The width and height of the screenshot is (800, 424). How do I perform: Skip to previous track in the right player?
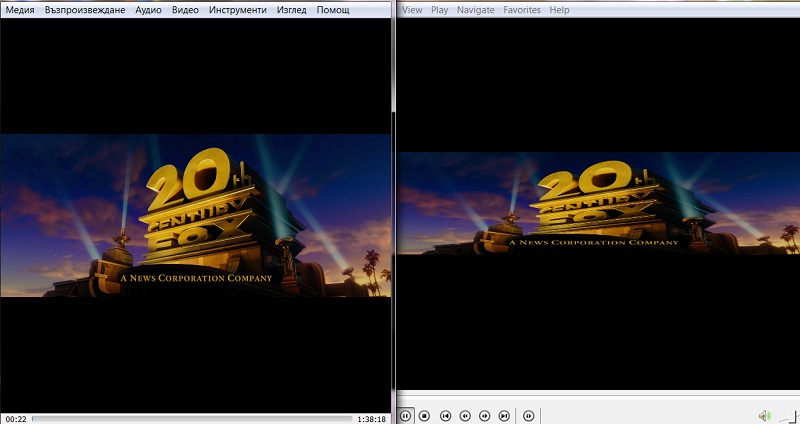tap(446, 415)
